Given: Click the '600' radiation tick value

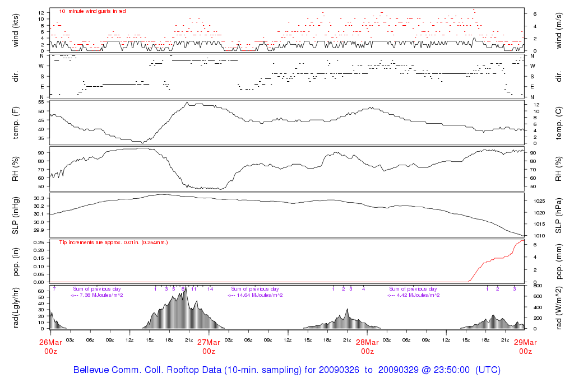Looking at the screenshot, I should 538,296.
